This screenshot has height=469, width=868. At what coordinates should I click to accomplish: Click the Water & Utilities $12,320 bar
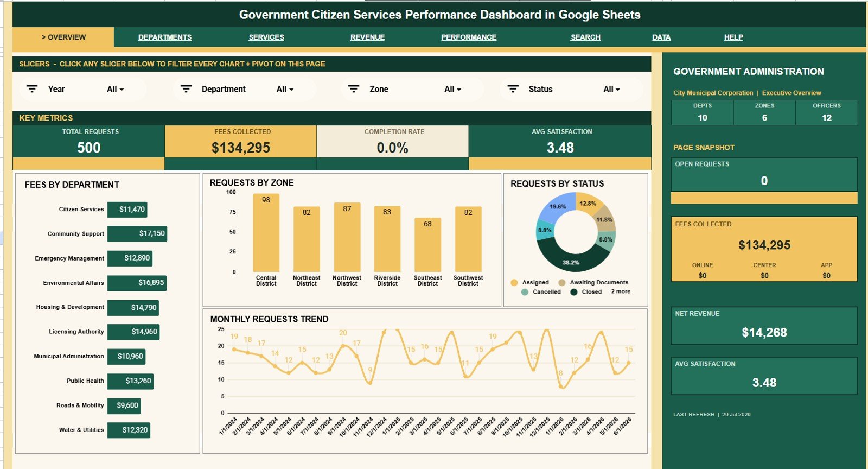129,430
